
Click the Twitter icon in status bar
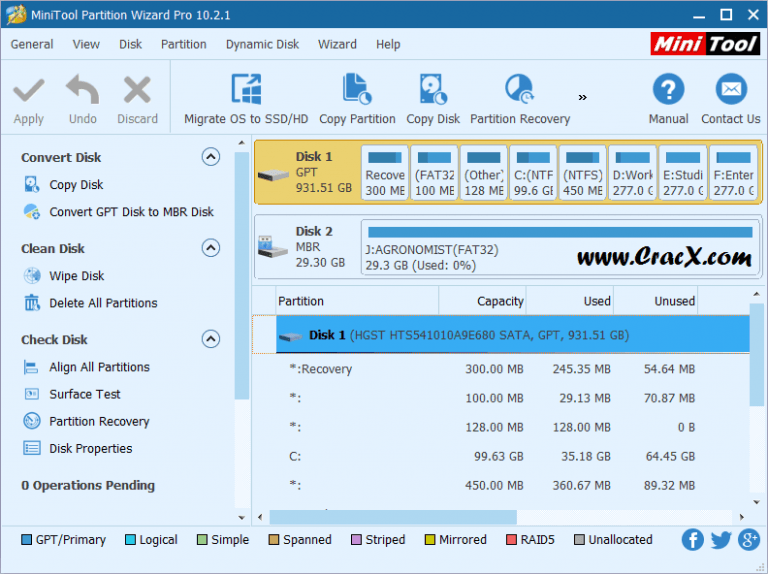point(721,540)
